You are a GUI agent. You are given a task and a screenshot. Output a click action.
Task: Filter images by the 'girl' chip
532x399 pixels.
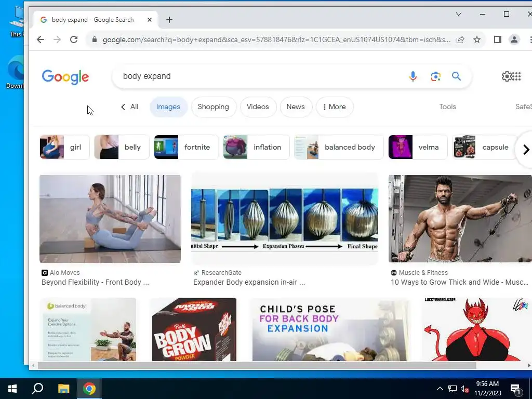coord(64,147)
